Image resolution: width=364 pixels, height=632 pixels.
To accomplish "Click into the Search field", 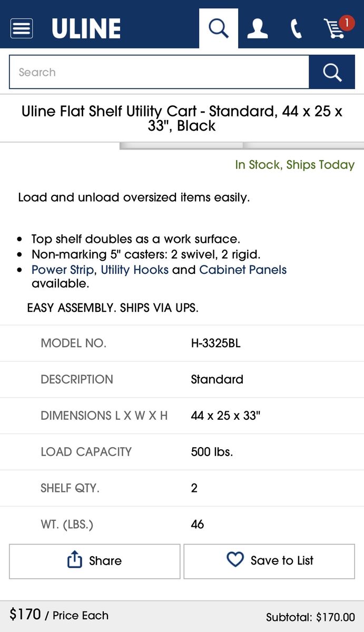I will 159,72.
